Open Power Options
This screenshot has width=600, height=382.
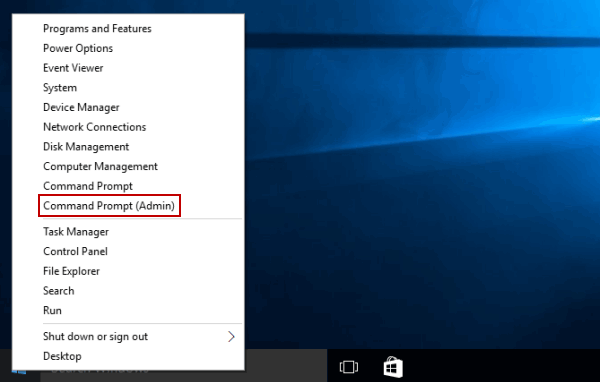point(78,49)
